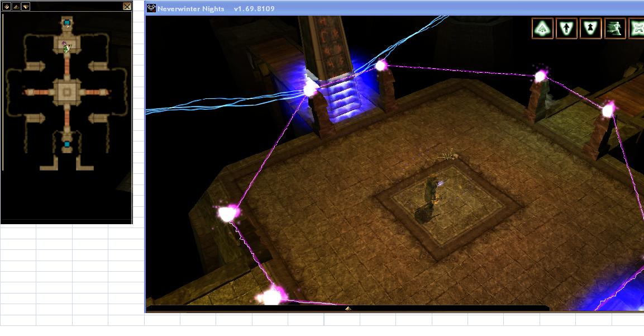Viewport: 644px width, 336px height.
Task: Click the top blue marker on the minimap
Action: [x=67, y=23]
